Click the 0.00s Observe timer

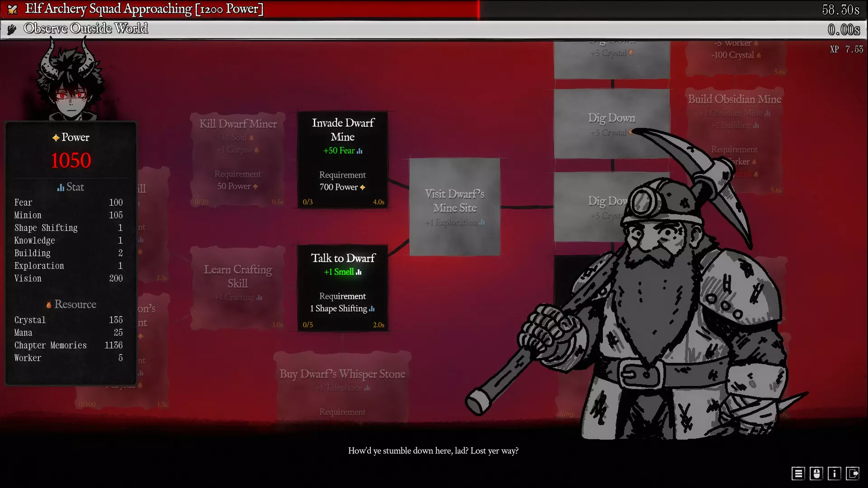pyautogui.click(x=844, y=30)
